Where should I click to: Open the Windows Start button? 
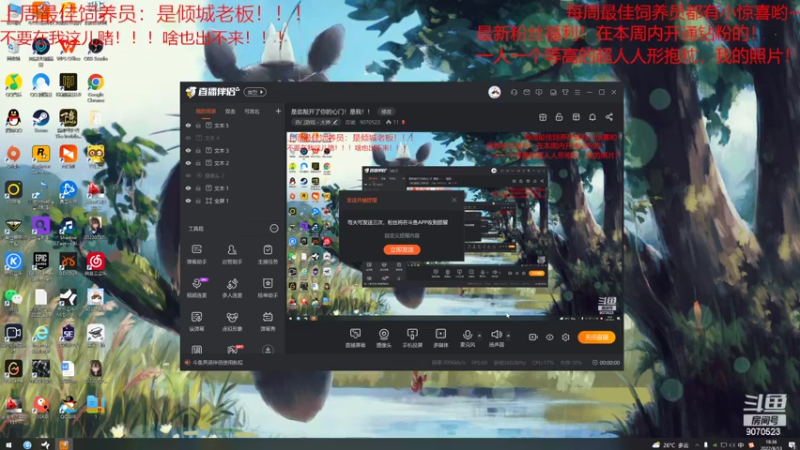8,445
